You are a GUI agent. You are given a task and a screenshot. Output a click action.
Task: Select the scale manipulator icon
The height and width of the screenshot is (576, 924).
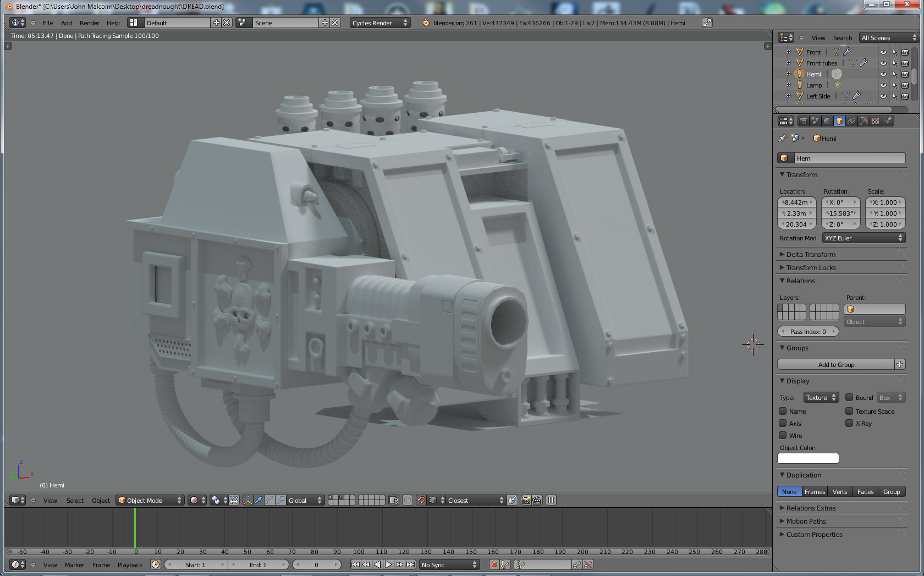click(280, 500)
